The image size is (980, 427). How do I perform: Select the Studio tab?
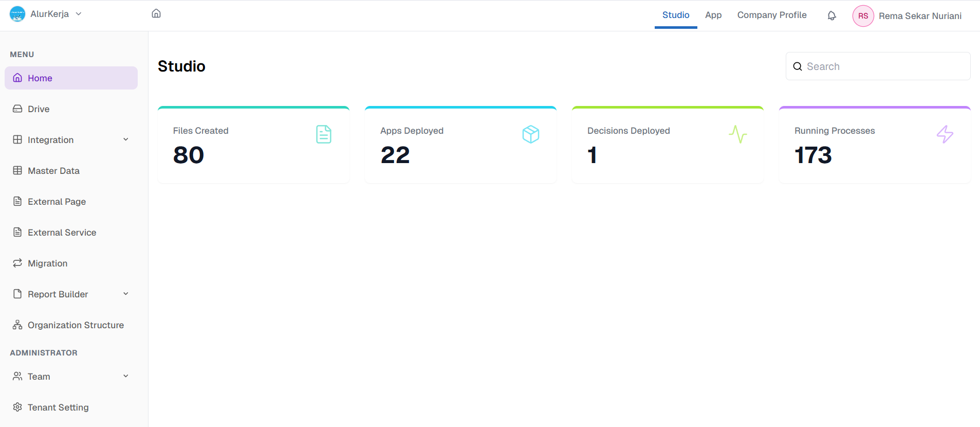(x=675, y=15)
